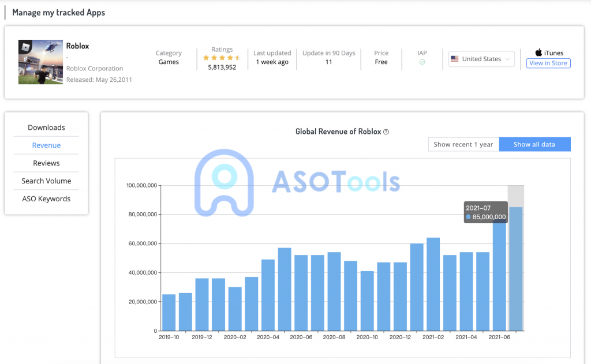
Task: Click the Roblox Corporation developer name
Action: coord(95,68)
